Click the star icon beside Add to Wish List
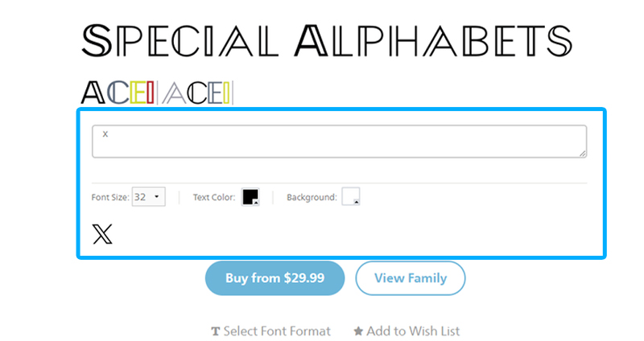 point(358,331)
